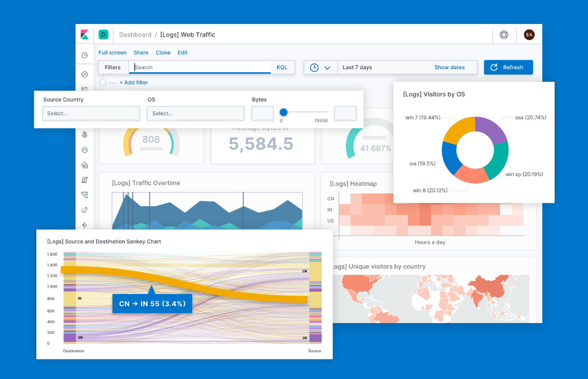Screen dimensions: 588x379
Task: Click the Bytes minimum value input
Action: (262, 113)
